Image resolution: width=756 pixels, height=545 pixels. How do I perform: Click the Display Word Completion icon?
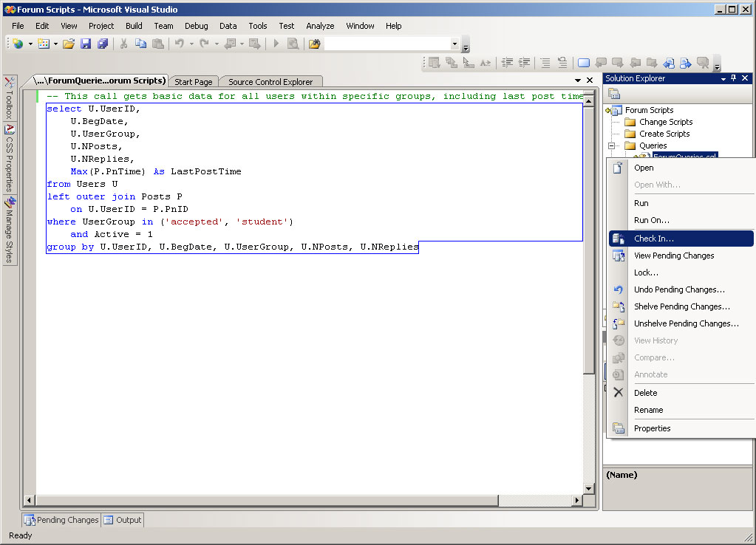click(x=486, y=63)
